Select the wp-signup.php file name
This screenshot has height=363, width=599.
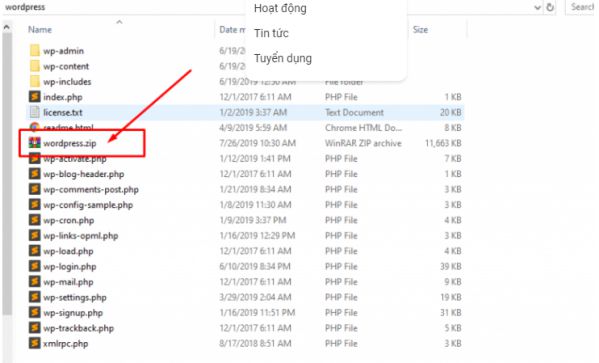(73, 313)
